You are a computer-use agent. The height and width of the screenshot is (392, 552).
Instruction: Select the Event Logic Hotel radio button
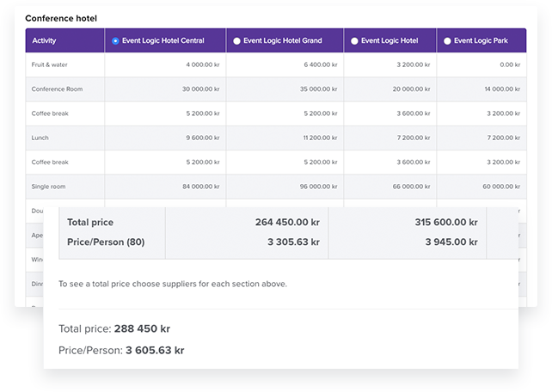point(354,40)
